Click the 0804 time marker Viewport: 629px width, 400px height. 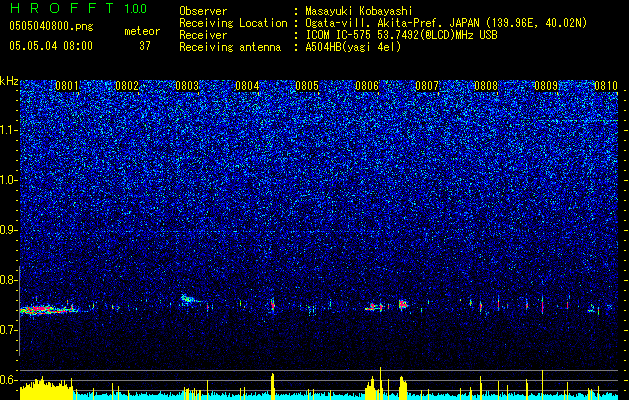coord(247,86)
